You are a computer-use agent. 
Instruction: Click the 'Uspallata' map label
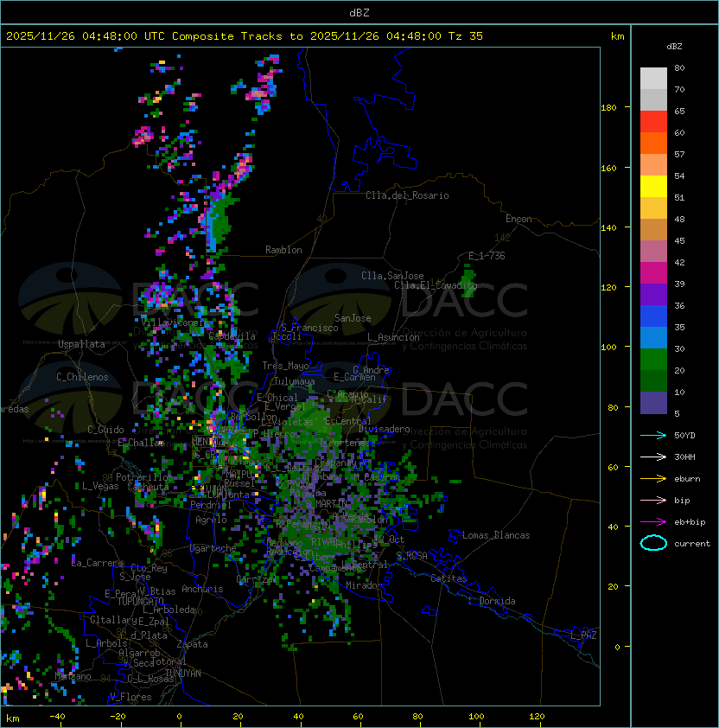pos(81,344)
